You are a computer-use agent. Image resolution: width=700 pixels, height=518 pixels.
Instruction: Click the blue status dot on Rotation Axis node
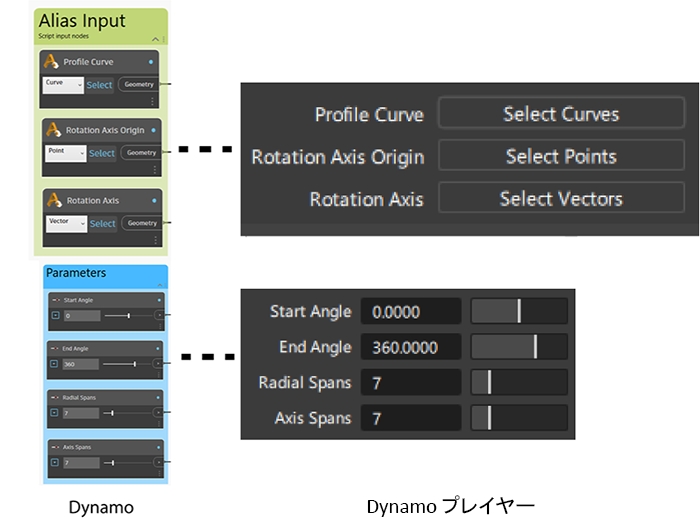pyautogui.click(x=154, y=201)
